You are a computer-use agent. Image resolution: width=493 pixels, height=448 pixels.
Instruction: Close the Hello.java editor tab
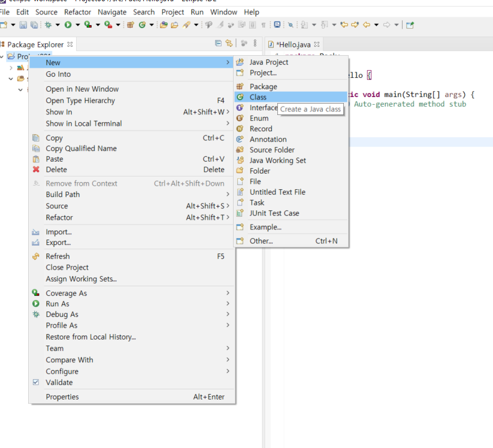(x=317, y=44)
